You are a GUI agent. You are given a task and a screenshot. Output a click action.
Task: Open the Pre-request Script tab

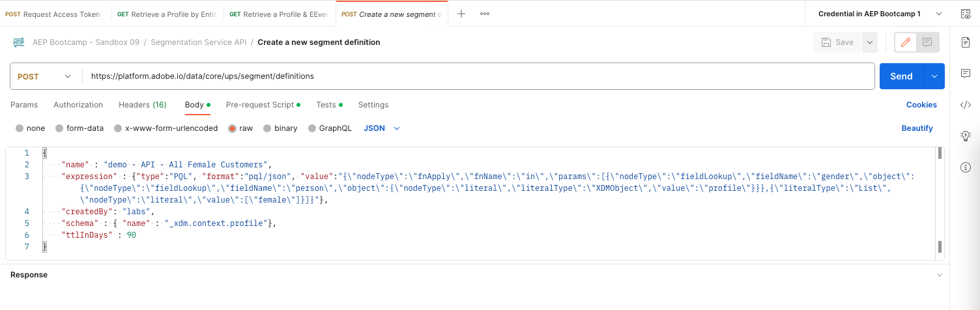pyautogui.click(x=263, y=105)
